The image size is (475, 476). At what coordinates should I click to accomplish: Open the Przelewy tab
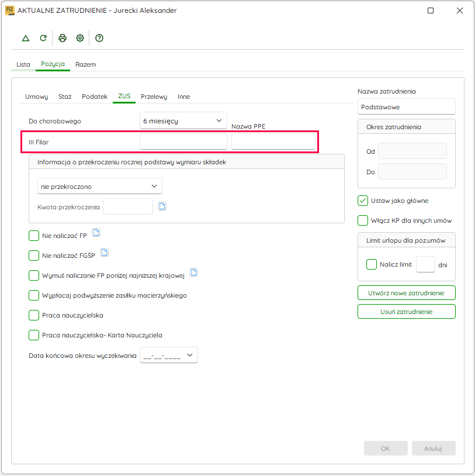tap(154, 96)
